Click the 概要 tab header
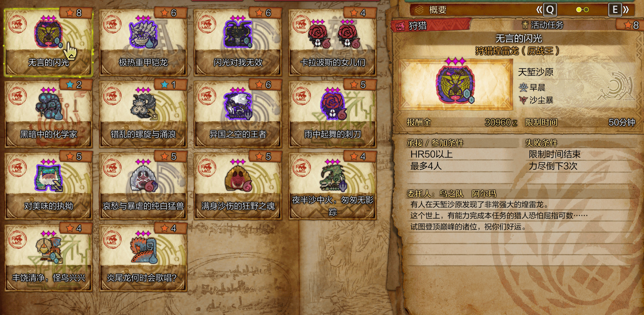 click(x=438, y=10)
